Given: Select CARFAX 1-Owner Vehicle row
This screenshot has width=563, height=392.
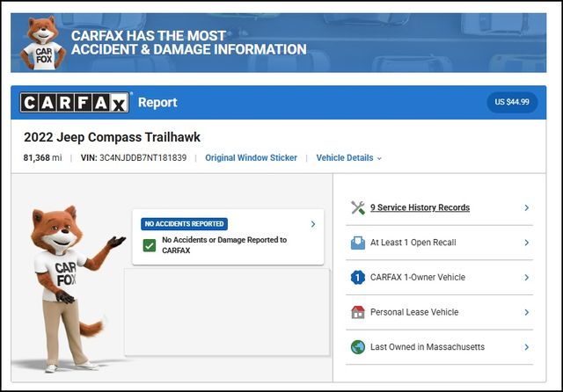Looking at the screenshot, I should point(417,278).
